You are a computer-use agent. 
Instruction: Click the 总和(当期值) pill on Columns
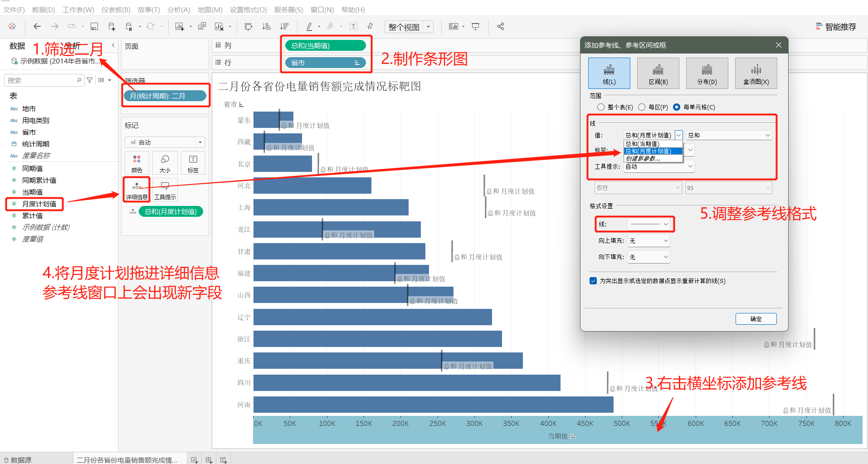point(325,45)
